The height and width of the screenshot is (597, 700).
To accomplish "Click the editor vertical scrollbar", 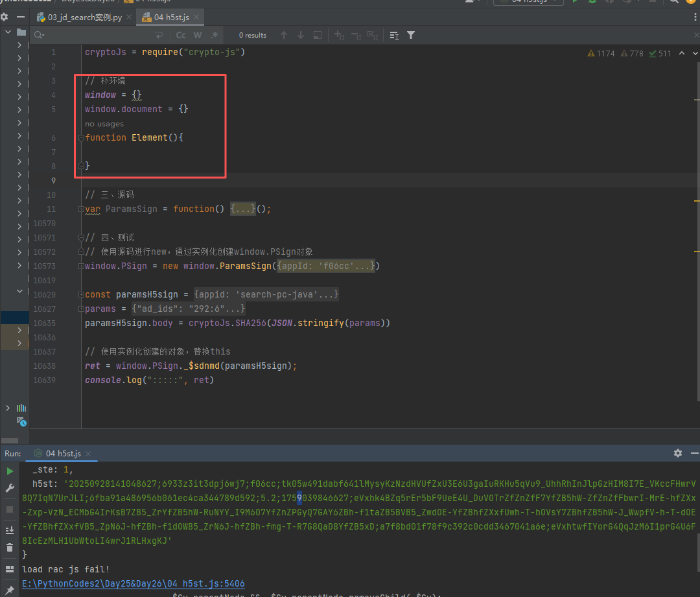I will point(697,232).
